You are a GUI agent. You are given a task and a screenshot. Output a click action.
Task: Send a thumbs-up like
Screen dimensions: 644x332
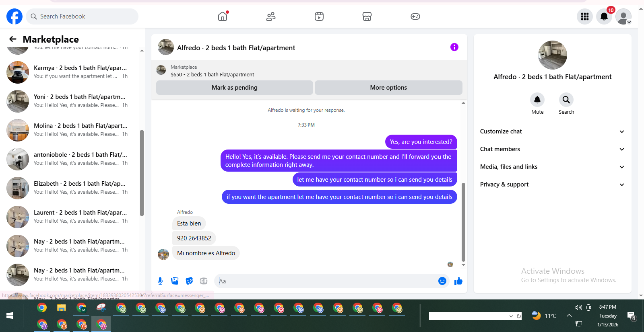click(458, 281)
